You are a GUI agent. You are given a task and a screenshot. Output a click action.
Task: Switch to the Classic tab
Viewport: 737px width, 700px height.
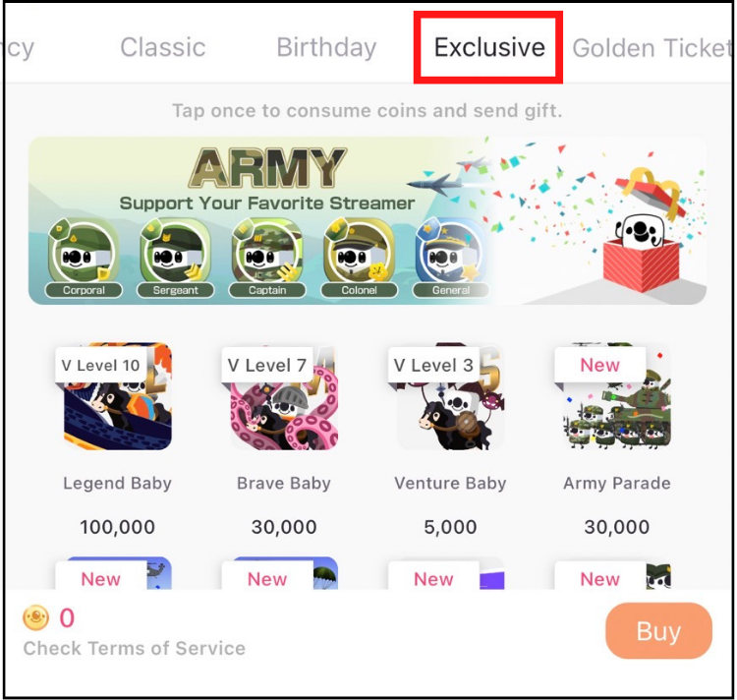click(163, 47)
